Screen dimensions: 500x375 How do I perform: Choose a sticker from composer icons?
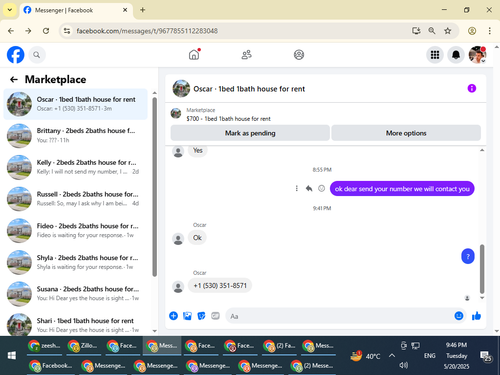tap(201, 316)
